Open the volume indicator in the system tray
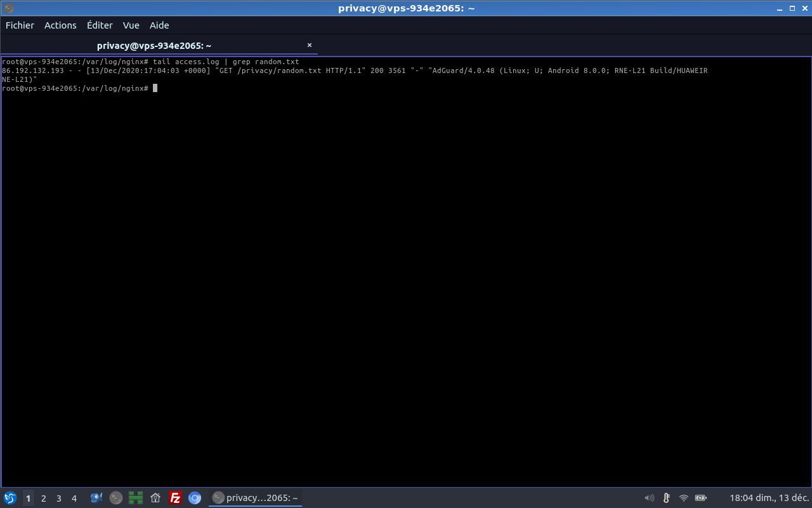812x508 pixels. point(649,498)
